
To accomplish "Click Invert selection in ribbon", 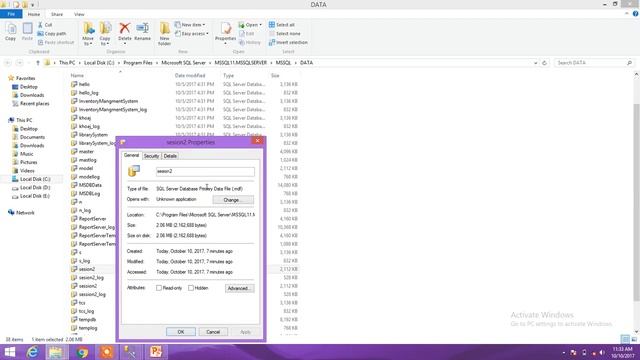I will pyautogui.click(x=288, y=42).
